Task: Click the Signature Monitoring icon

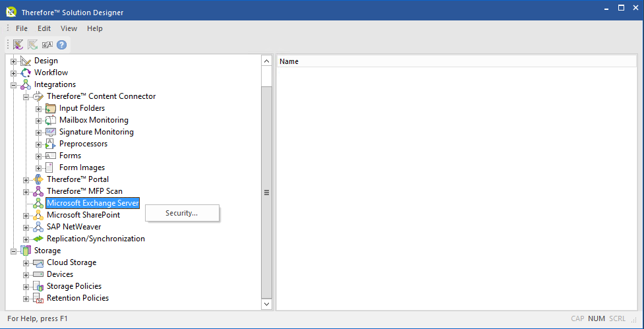Action: coord(51,133)
